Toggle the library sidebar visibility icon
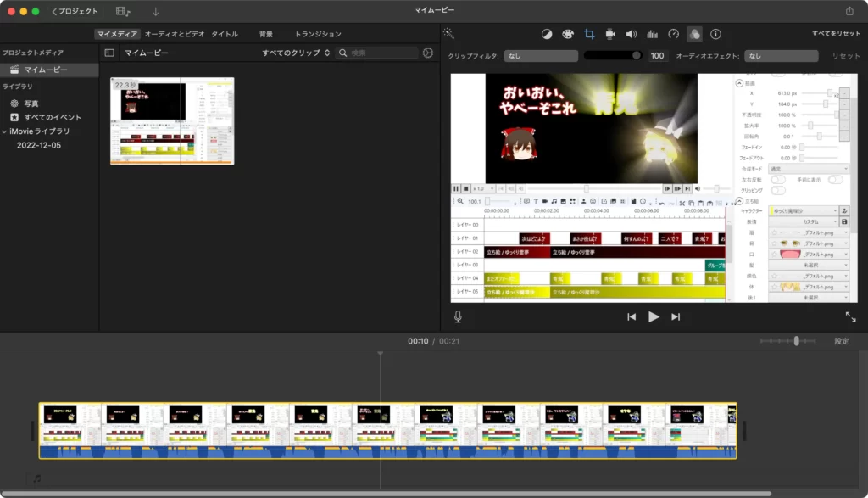This screenshot has width=868, height=498. coord(109,53)
